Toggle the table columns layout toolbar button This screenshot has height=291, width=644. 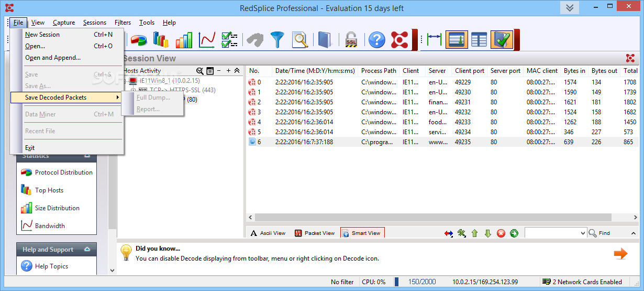479,40
